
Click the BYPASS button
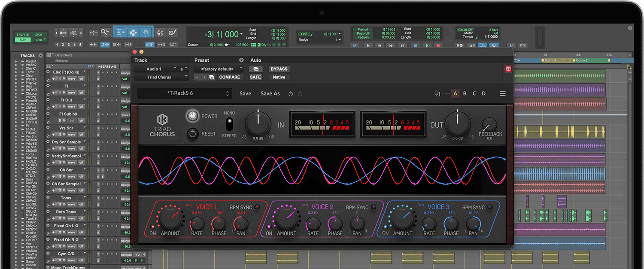tap(279, 69)
